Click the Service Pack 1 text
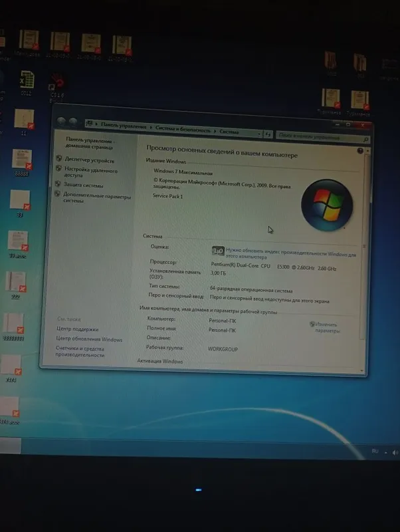400x532 pixels. pos(167,196)
